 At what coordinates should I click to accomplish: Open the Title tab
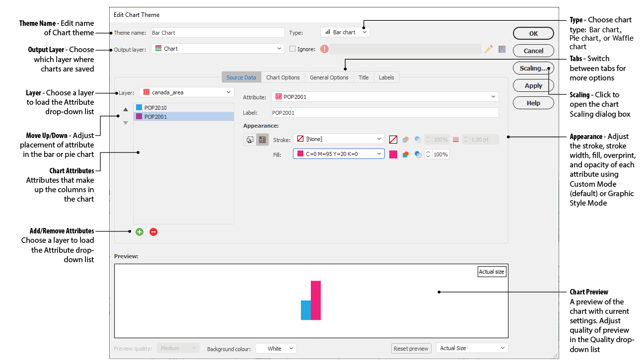tap(363, 77)
